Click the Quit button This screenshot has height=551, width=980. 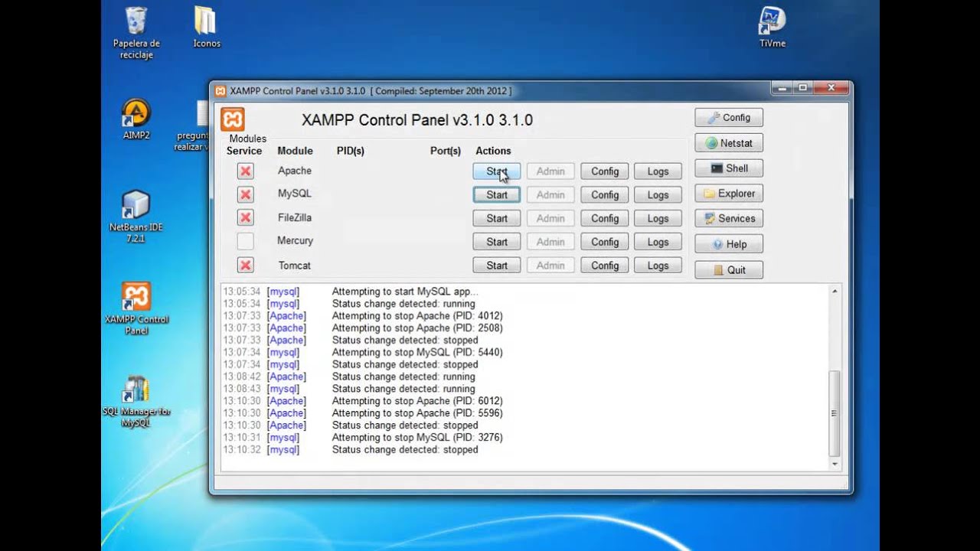click(x=729, y=269)
